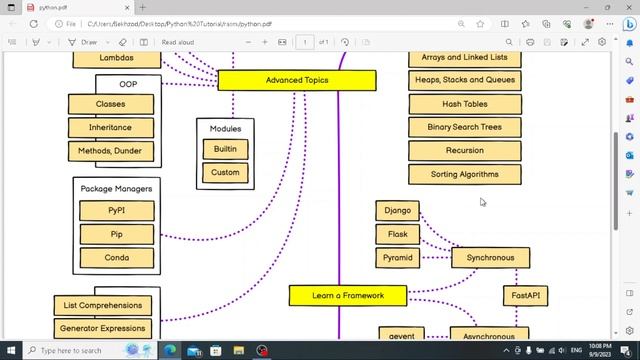640x360 pixels.
Task: Click the Generator Expressions box
Action: (103, 329)
